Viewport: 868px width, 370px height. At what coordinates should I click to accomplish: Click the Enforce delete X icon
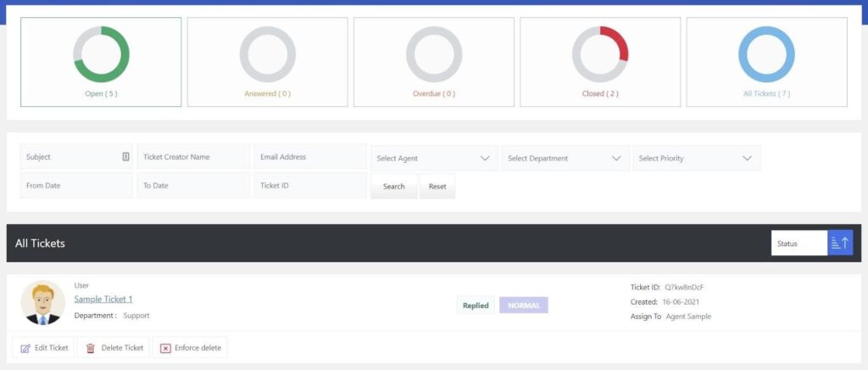click(x=165, y=349)
